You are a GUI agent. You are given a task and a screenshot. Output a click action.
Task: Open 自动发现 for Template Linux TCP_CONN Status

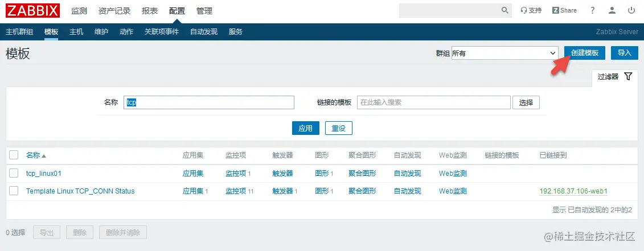click(x=408, y=191)
